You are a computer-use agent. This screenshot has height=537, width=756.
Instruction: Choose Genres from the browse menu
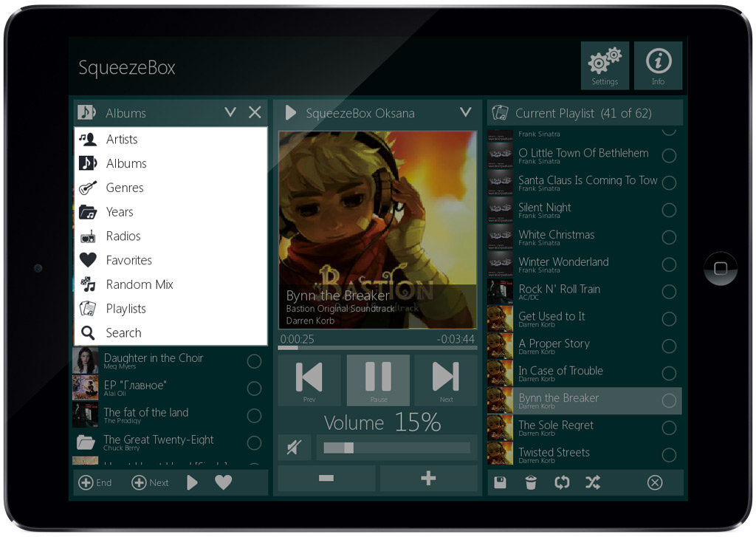click(x=125, y=188)
